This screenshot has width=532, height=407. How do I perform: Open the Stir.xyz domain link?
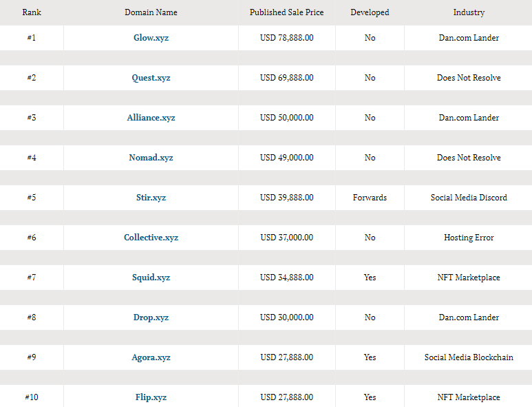[151, 198]
